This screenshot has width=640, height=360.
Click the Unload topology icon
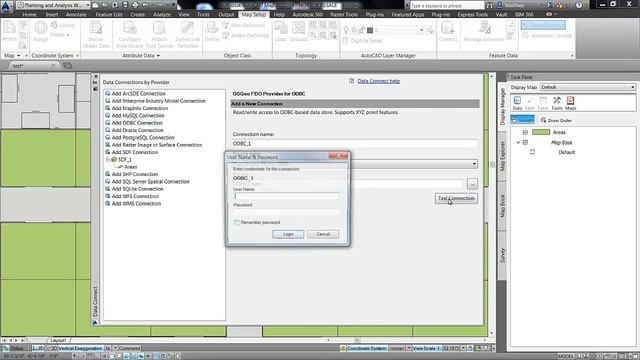pyautogui.click(x=298, y=32)
